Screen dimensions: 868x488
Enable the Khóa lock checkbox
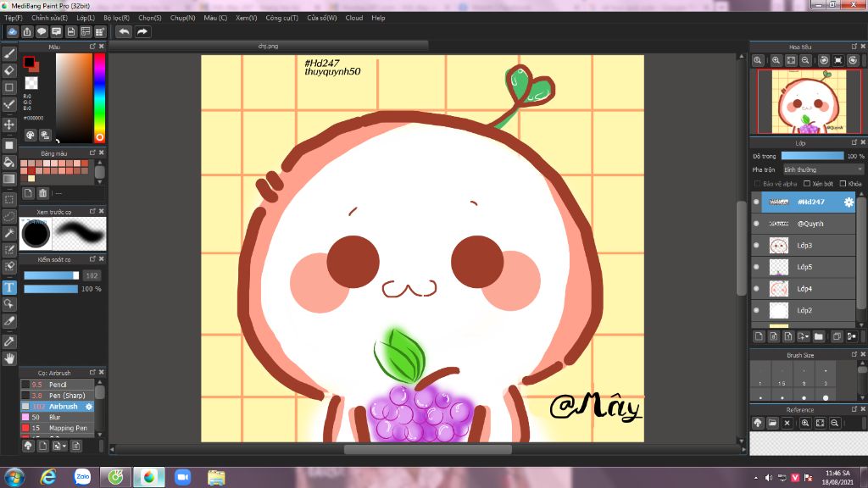pos(843,184)
